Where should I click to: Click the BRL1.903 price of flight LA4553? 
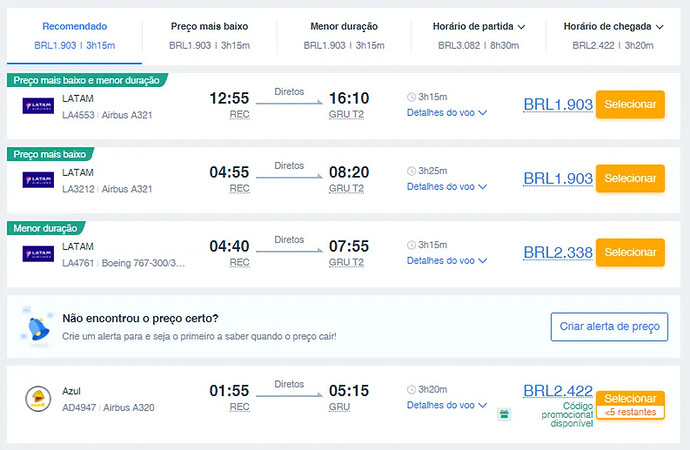pyautogui.click(x=558, y=103)
